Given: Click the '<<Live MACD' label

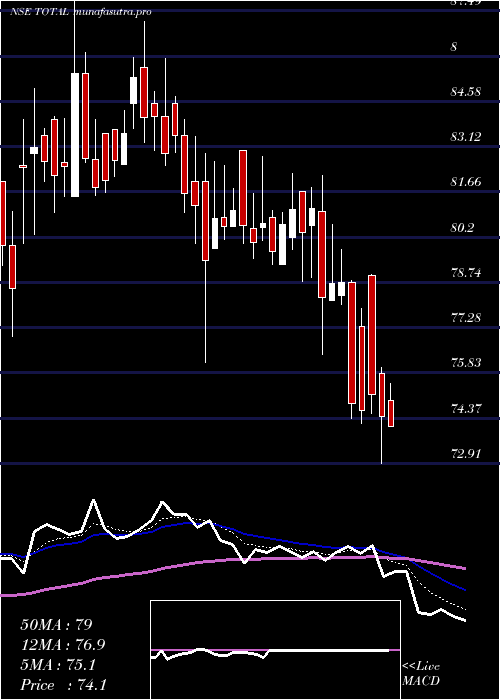Looking at the screenshot, I should (x=421, y=674).
